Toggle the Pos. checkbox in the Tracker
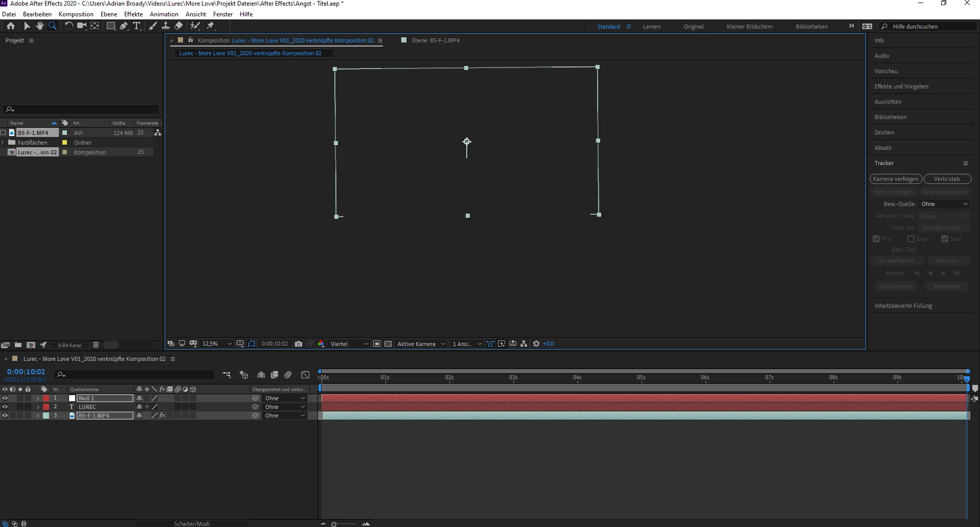This screenshot has width=980, height=527. pos(876,239)
